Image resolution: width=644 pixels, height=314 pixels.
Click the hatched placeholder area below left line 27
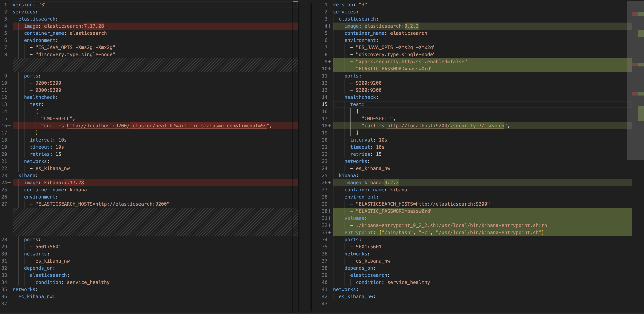coord(155,222)
